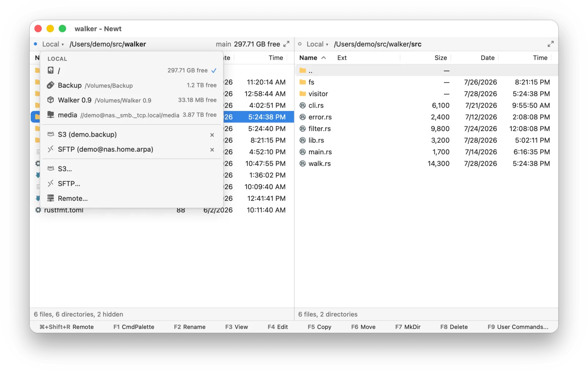Click the root volume disk icon
This screenshot has height=372, width=588.
pos(51,70)
